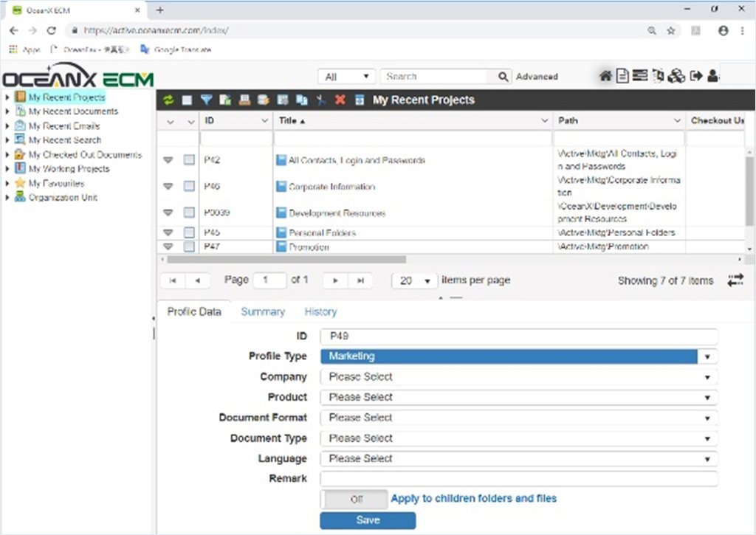Open the Document Format dropdown
This screenshot has height=535, width=756.
[x=519, y=418]
